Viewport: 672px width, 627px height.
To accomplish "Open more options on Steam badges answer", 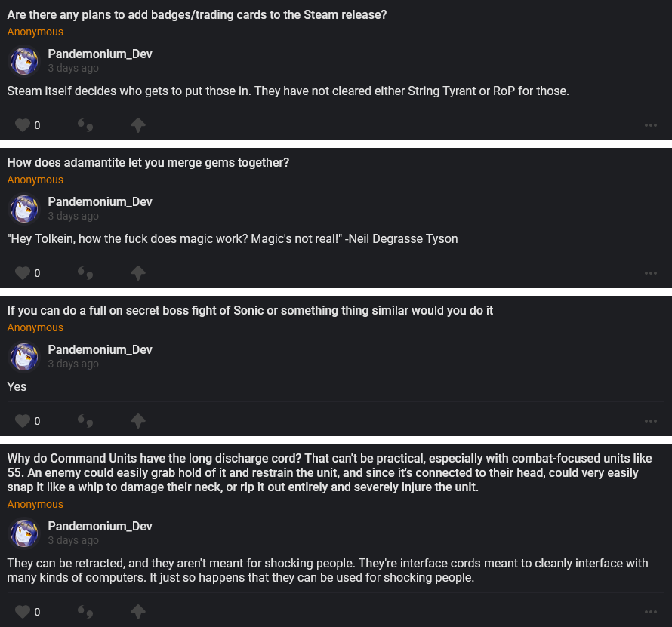I will click(x=651, y=125).
